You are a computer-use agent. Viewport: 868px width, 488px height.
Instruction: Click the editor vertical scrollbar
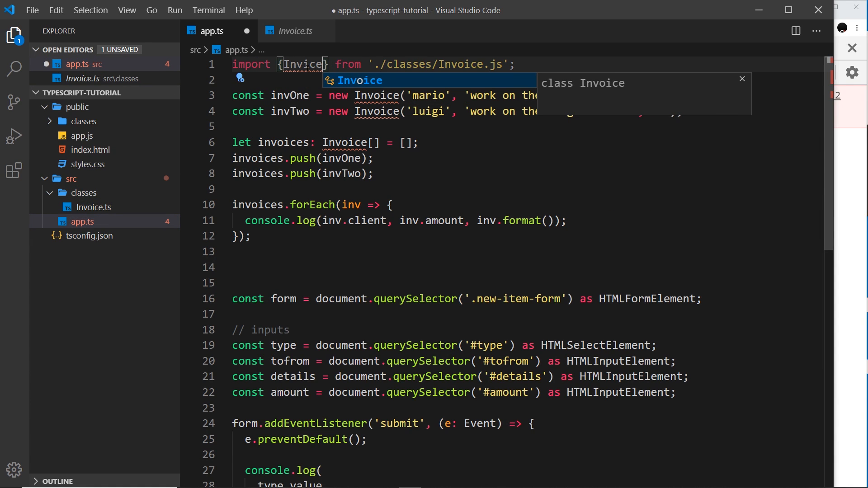click(828, 154)
